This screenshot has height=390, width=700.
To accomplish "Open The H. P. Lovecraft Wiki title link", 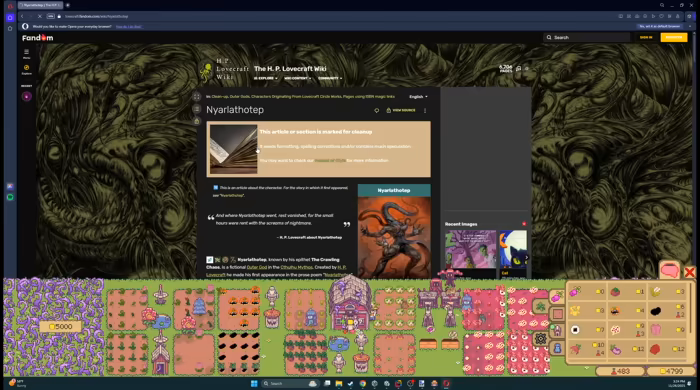I will (x=290, y=69).
